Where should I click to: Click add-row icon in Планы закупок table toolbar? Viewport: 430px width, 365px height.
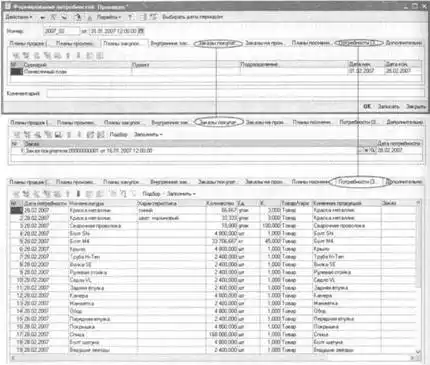click(x=16, y=55)
